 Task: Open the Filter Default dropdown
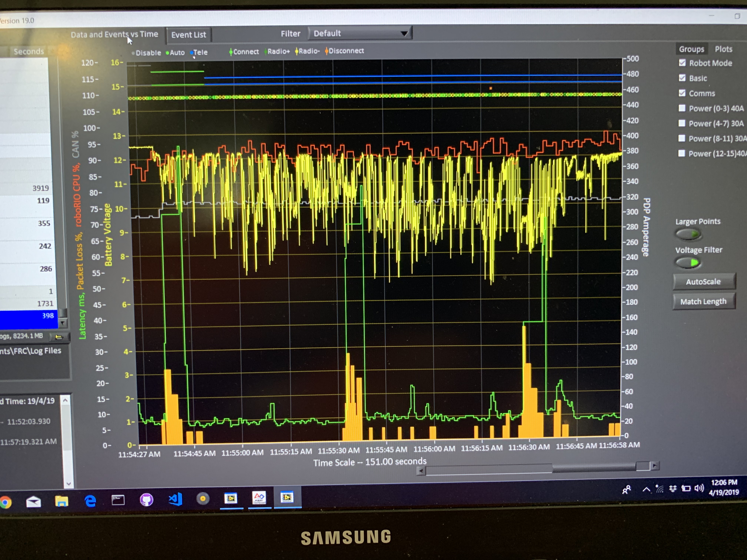pyautogui.click(x=360, y=33)
